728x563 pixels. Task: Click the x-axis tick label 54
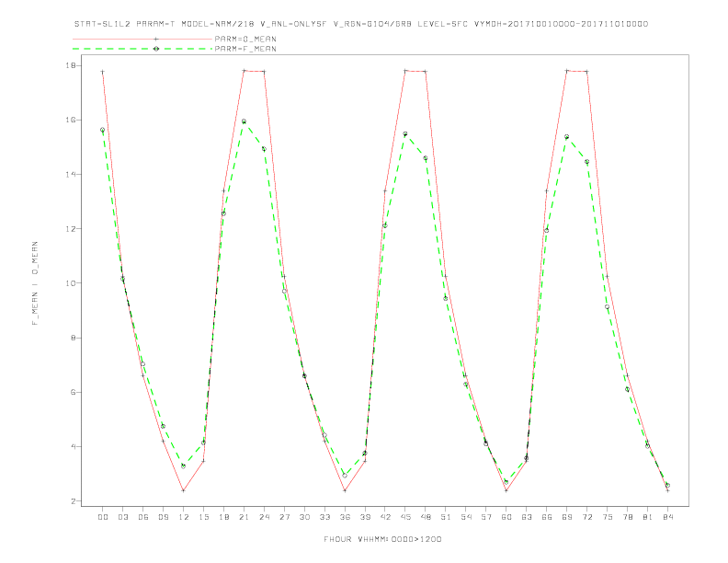point(466,517)
